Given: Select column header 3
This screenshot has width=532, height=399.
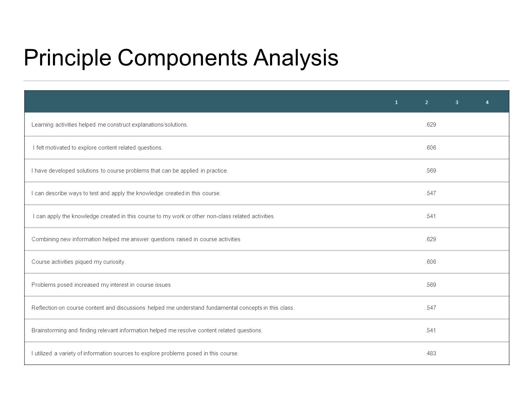Looking at the screenshot, I should coord(457,102).
